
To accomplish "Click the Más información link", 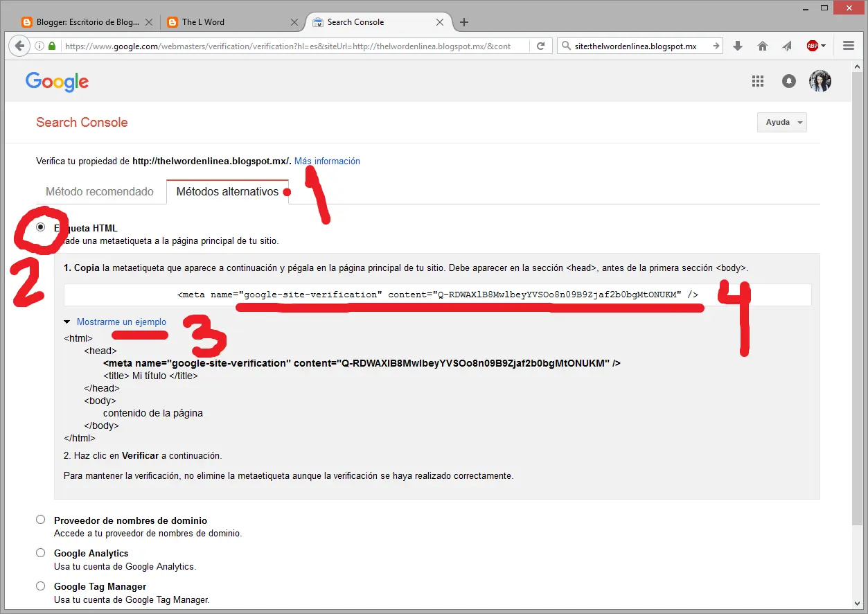I will pyautogui.click(x=327, y=161).
